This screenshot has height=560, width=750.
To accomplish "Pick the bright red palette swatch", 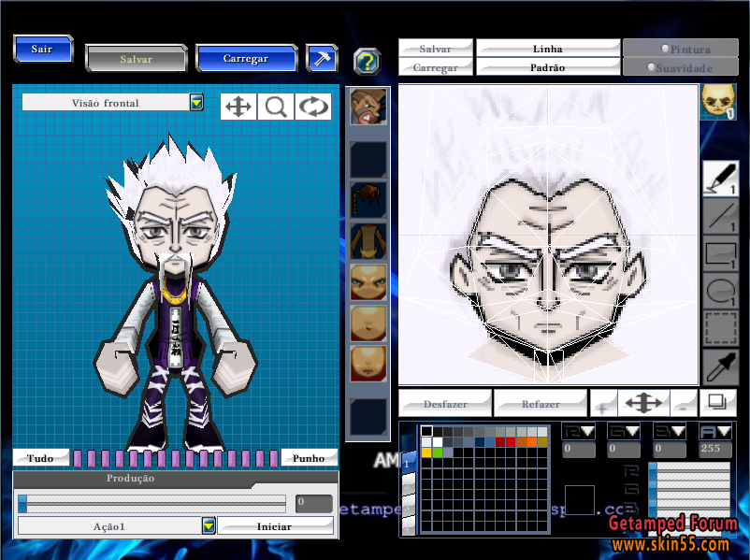I will (511, 442).
